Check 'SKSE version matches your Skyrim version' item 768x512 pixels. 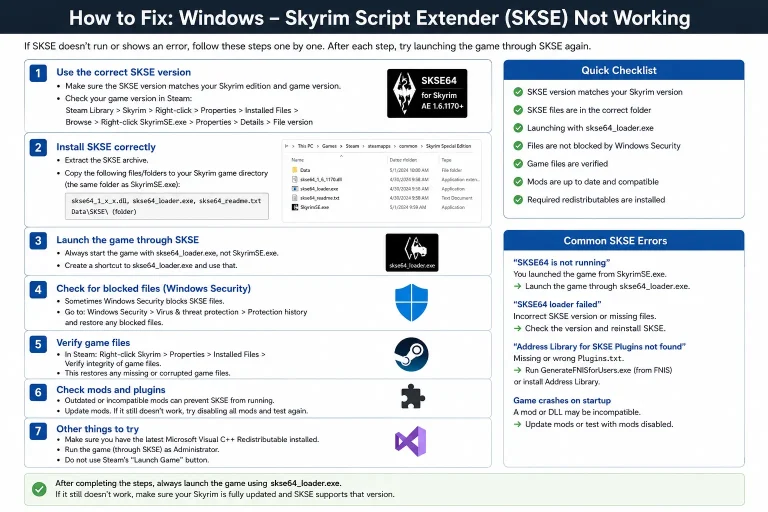click(518, 92)
